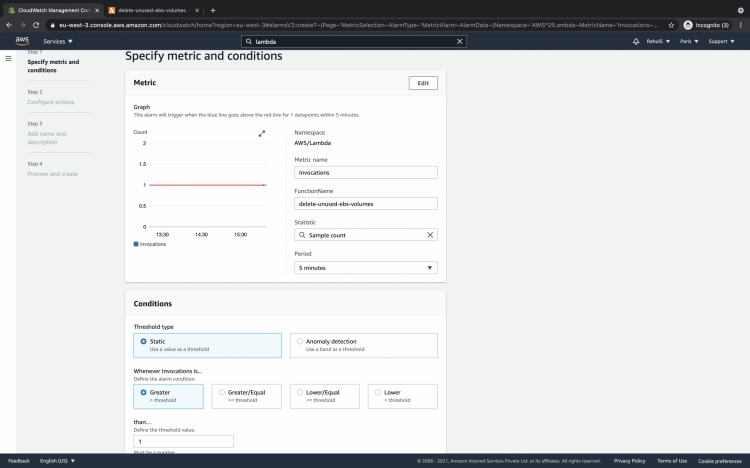Clear the lambda search box text

pyautogui.click(x=460, y=42)
